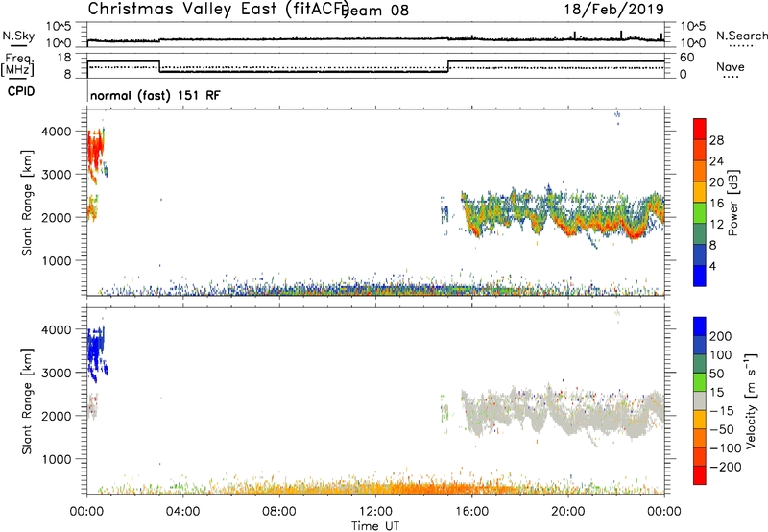The image size is (768, 532).
Task: Click the bright red top of power color bar
Action: tap(700, 129)
